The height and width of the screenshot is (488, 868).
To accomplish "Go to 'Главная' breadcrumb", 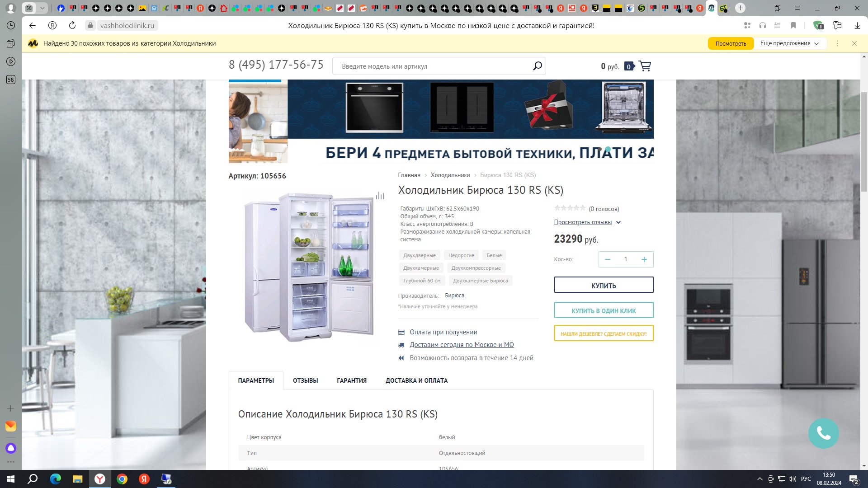I will pos(409,175).
